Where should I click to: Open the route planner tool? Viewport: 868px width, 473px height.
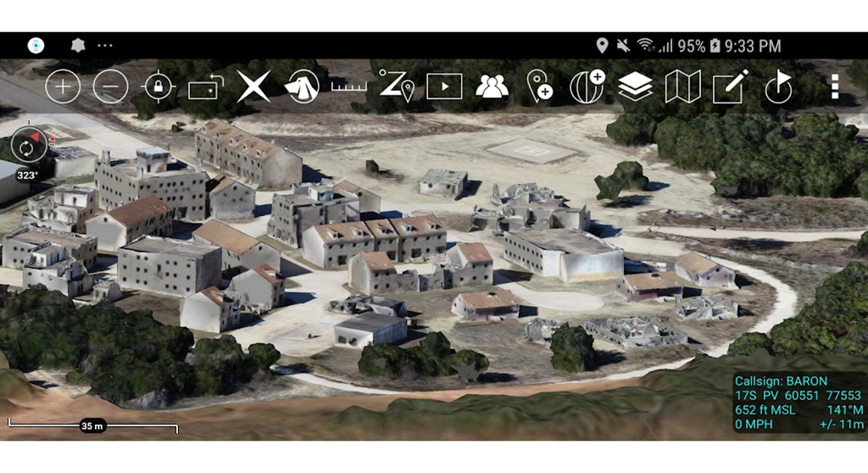coord(396,86)
